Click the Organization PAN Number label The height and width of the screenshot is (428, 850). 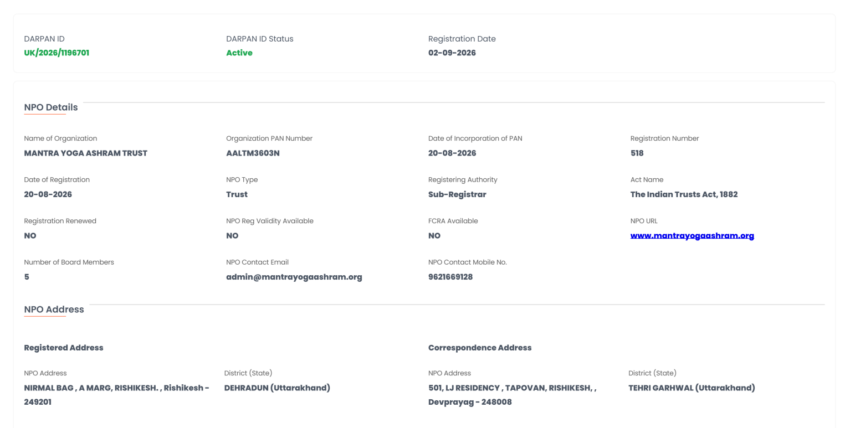(269, 139)
